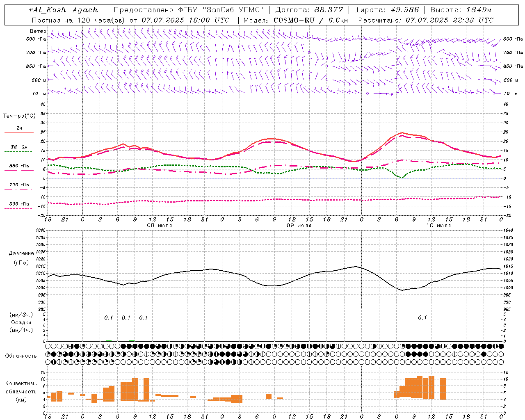Click the left 500 м wind level label
The height and width of the screenshot is (420, 525).
click(x=39, y=80)
